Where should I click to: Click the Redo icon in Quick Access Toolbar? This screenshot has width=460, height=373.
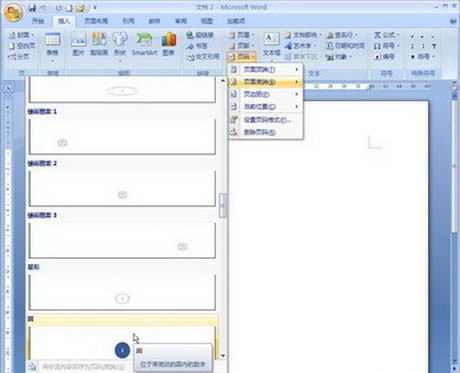(59, 7)
